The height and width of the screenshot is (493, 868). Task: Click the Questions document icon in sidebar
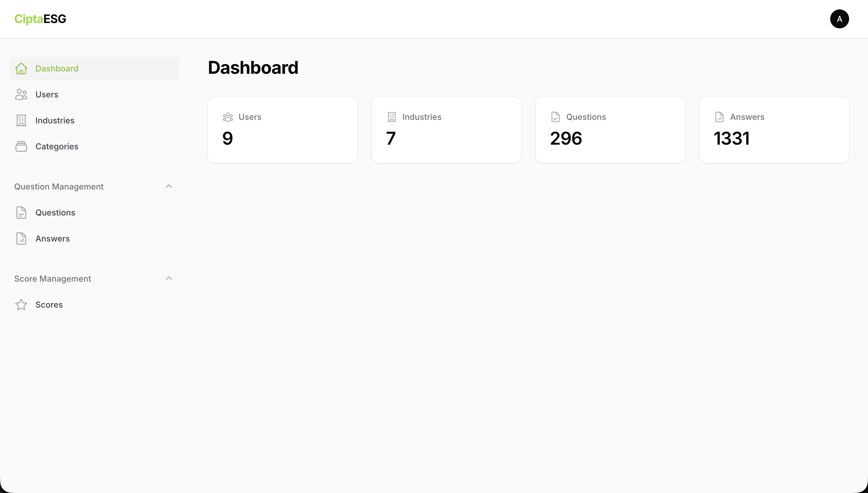point(21,213)
